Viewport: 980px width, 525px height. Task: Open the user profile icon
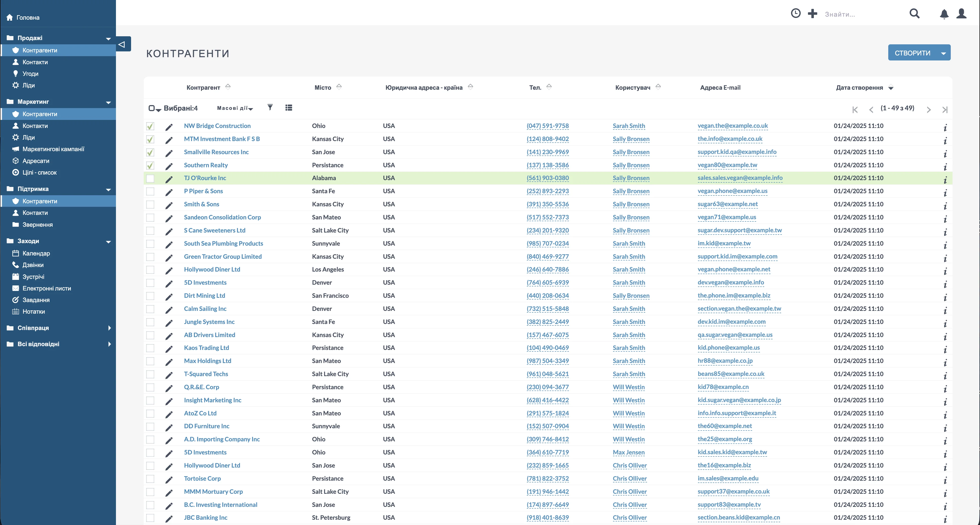961,14
